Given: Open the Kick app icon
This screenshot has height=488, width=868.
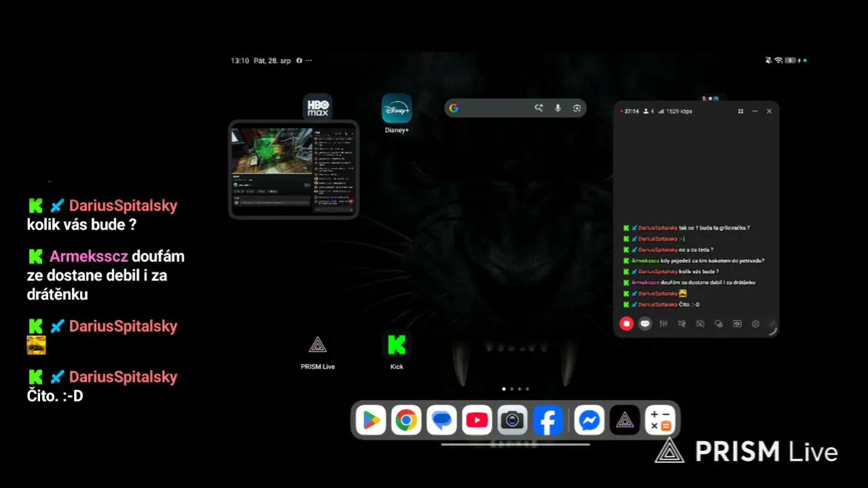Looking at the screenshot, I should [397, 345].
